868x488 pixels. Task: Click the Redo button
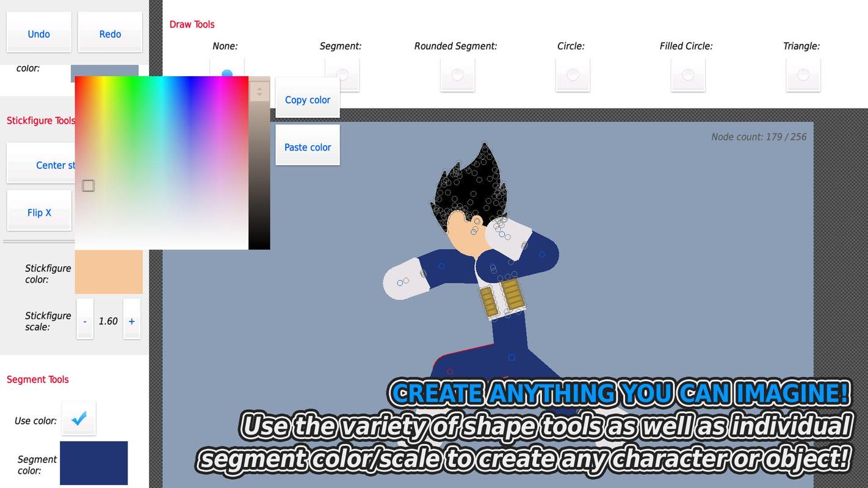[110, 33]
